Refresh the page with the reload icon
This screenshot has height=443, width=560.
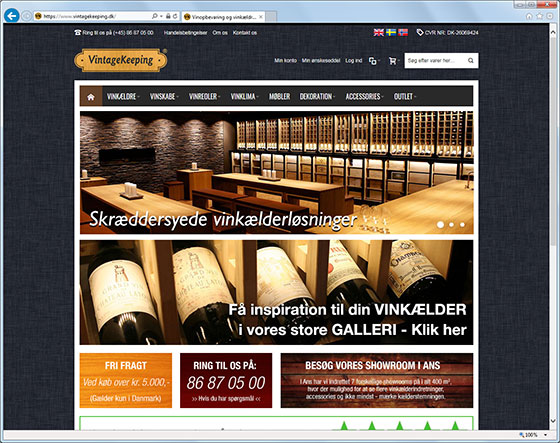point(175,16)
